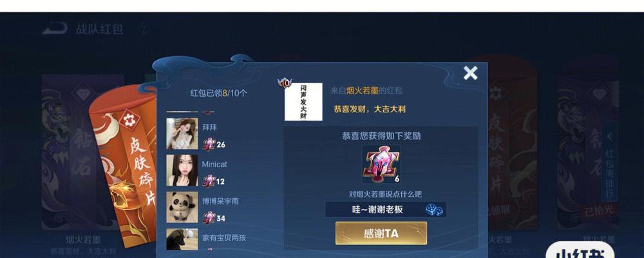Click the fragment icon beside 26

[x=209, y=144]
